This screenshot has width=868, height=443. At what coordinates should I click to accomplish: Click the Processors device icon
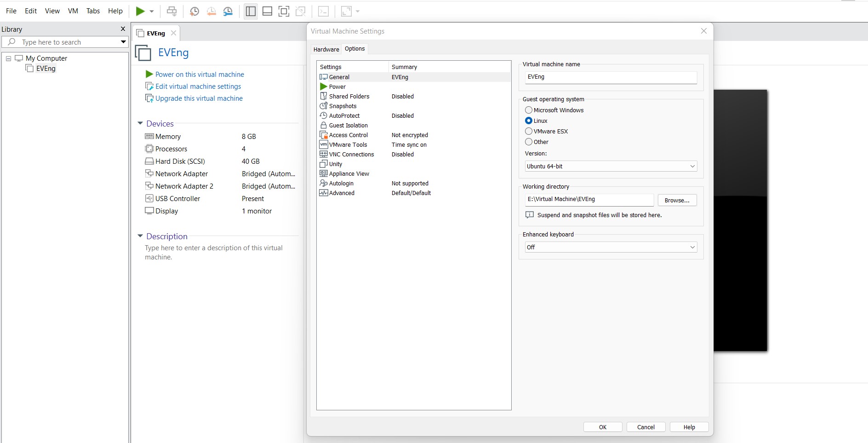pyautogui.click(x=149, y=149)
